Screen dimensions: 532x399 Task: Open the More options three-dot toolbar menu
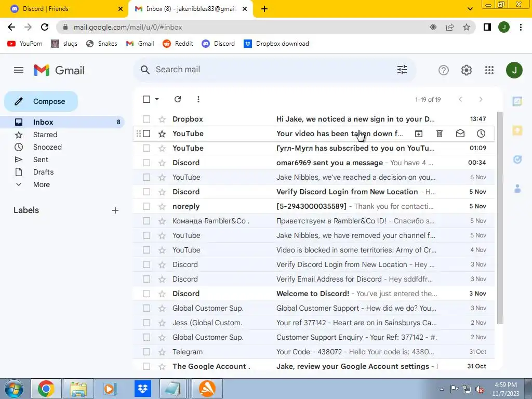pos(198,99)
